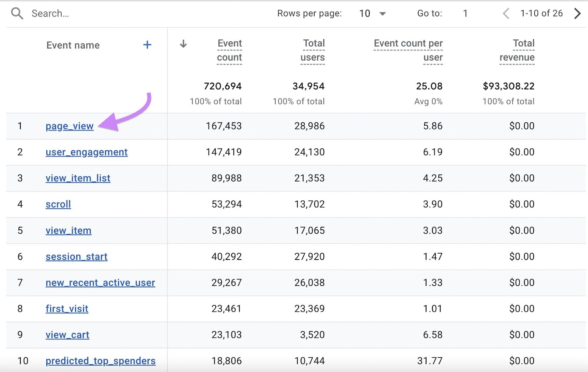This screenshot has height=372, width=588.
Task: Go to the previous page of results
Action: [x=506, y=14]
